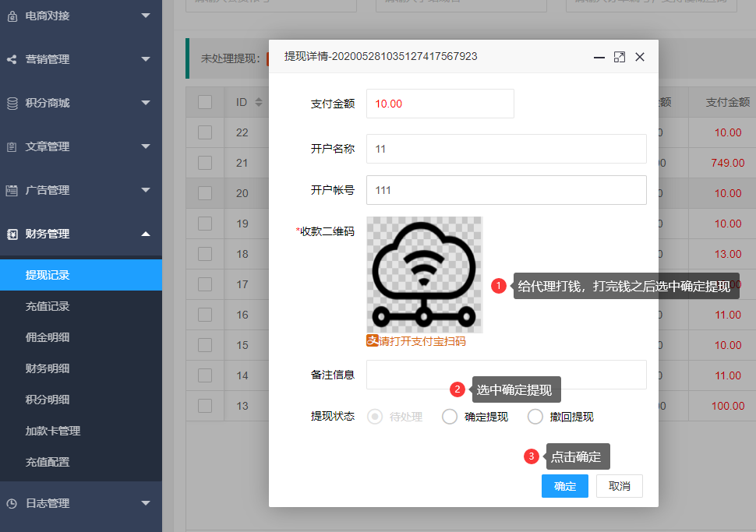Screen dimensions: 756x532
Task: Click the 文章管理 document icon
Action: pyautogui.click(x=12, y=146)
